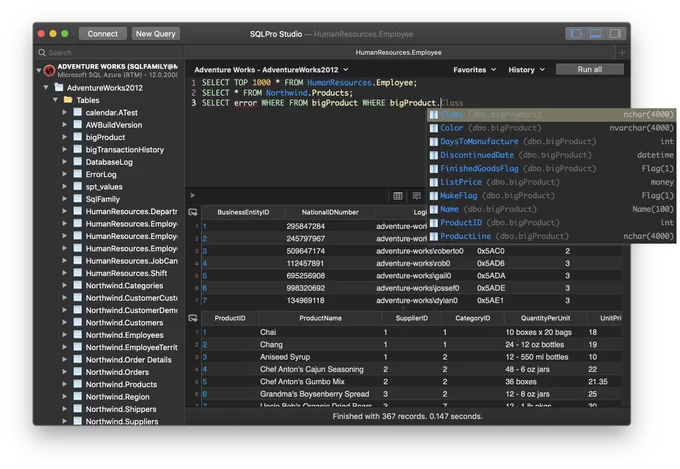Collapse the Tables folder
680x469 pixels.
click(55, 100)
